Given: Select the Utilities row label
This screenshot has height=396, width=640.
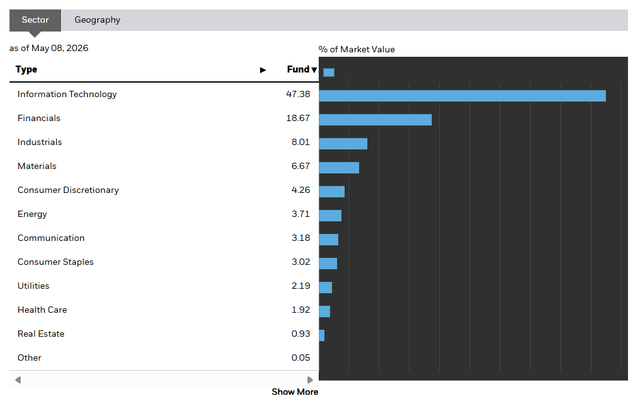Looking at the screenshot, I should point(33,286).
